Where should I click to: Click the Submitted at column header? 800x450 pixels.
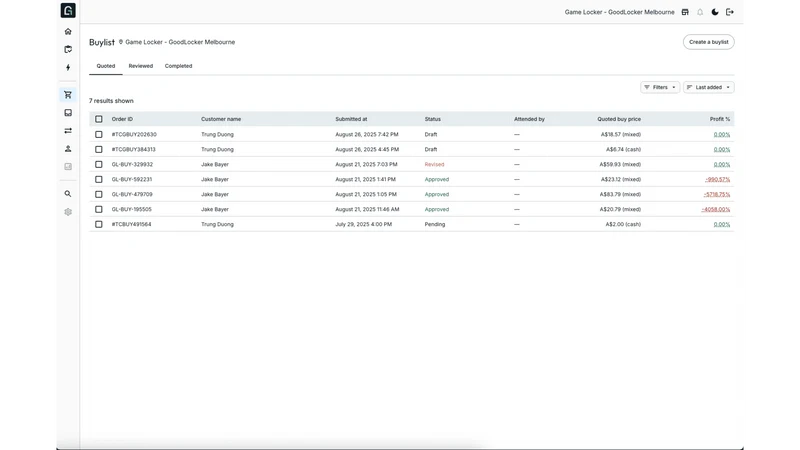[x=351, y=119]
